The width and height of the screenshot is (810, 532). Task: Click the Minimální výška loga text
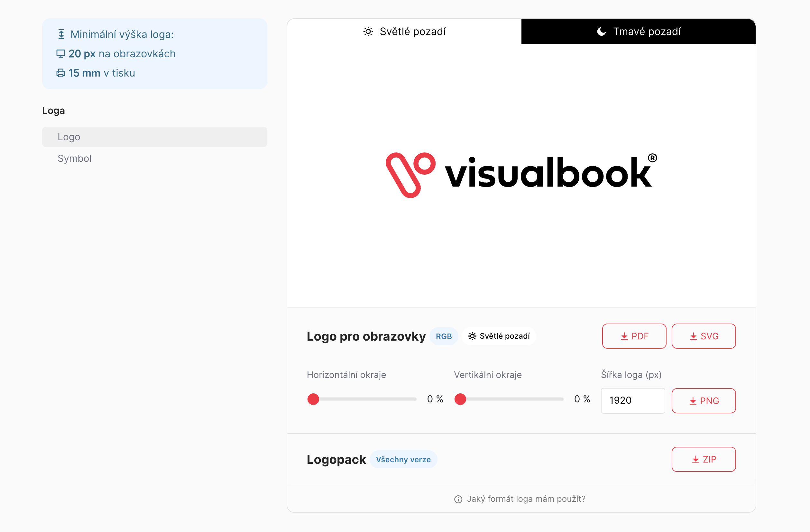[x=122, y=34]
